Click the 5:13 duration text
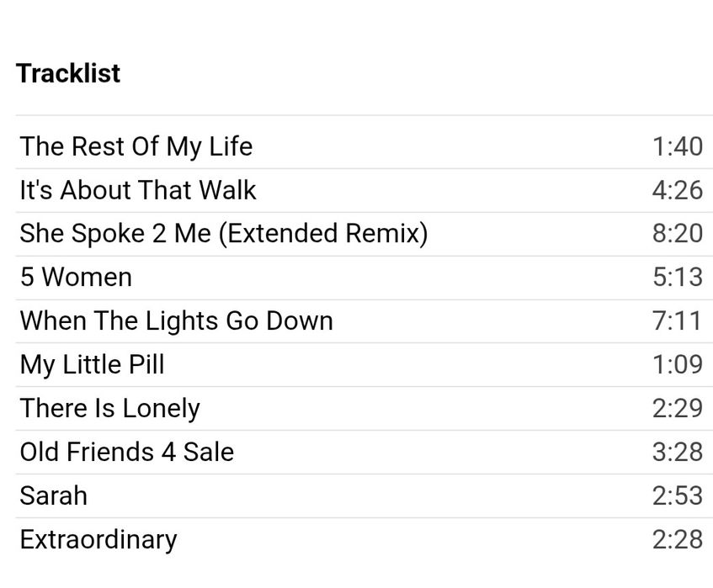 (677, 277)
